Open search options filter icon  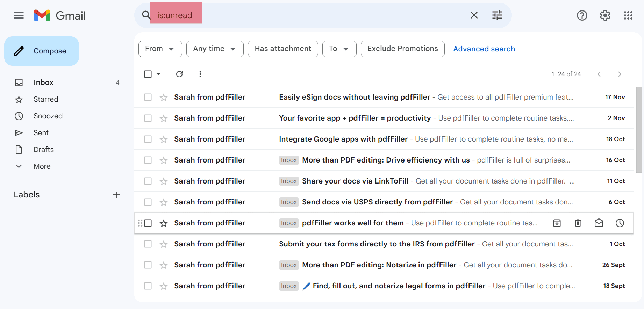[497, 15]
